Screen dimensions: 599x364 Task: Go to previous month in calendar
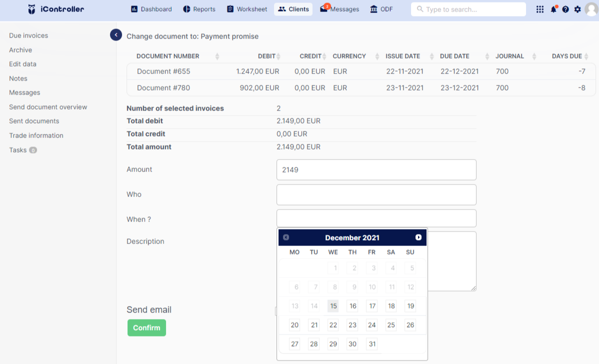coord(285,237)
